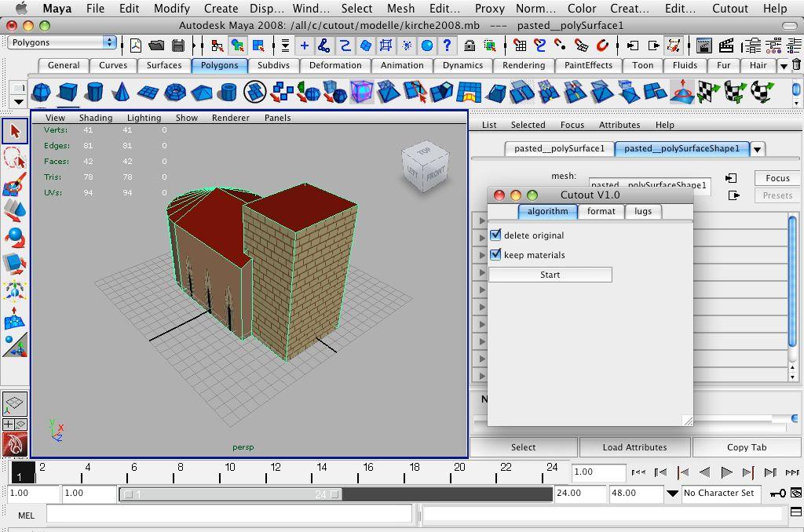Click the Load Attributes button
804x532 pixels.
coord(634,447)
